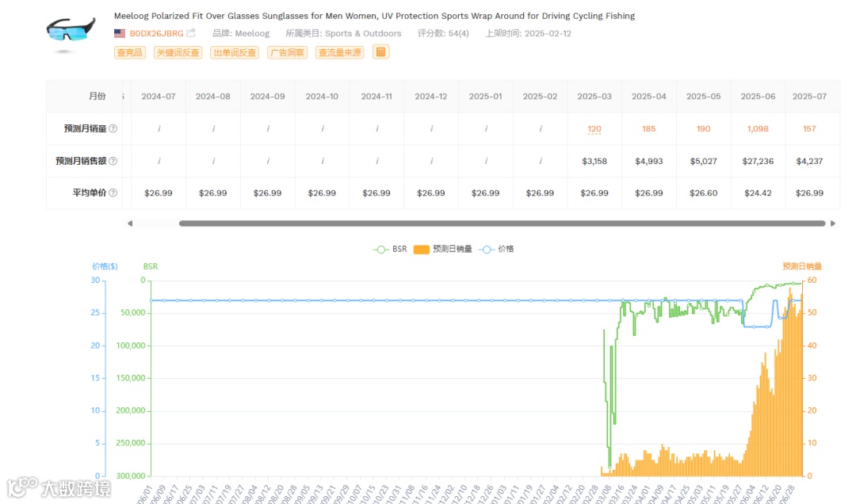
Task: Click the 关键词反查 button
Action: (178, 52)
